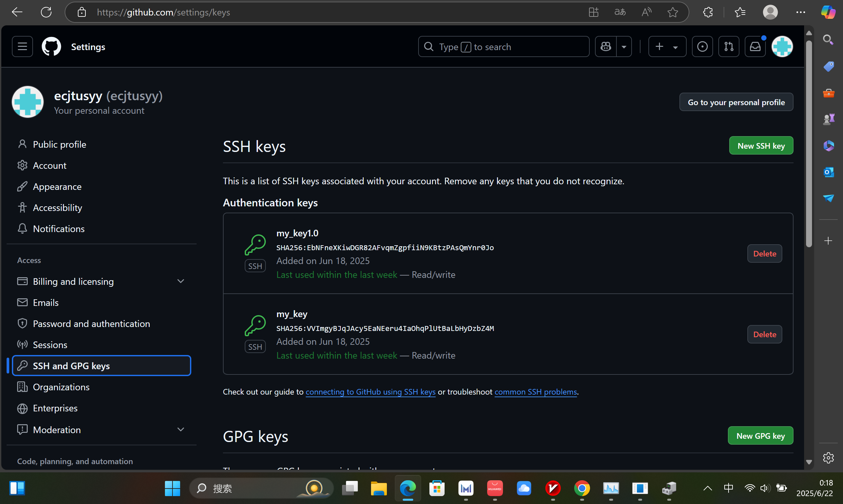Expand the Billing and licensing section

(181, 281)
